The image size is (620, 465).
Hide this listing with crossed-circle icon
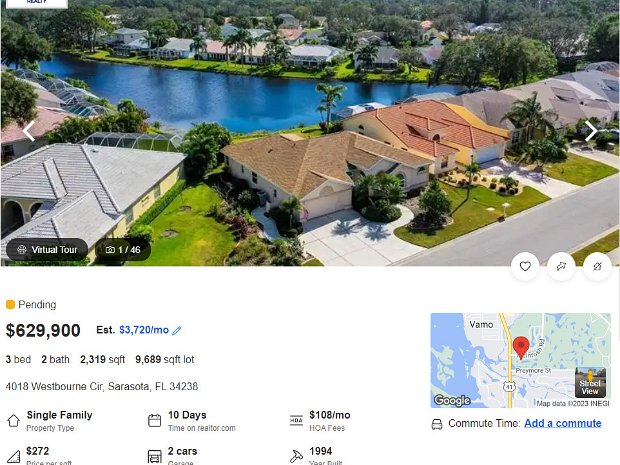pyautogui.click(x=597, y=267)
